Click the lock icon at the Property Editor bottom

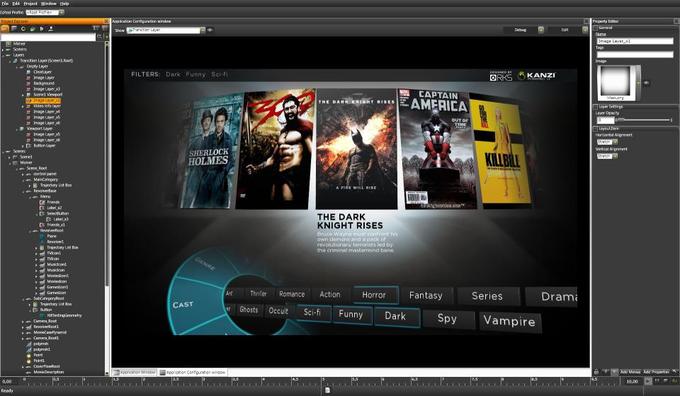click(x=596, y=372)
